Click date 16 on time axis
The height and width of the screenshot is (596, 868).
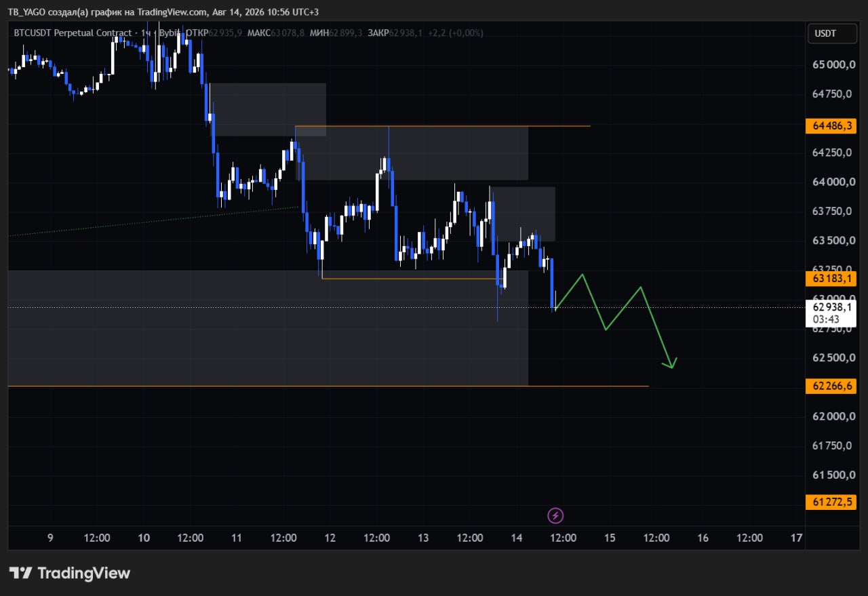[703, 538]
